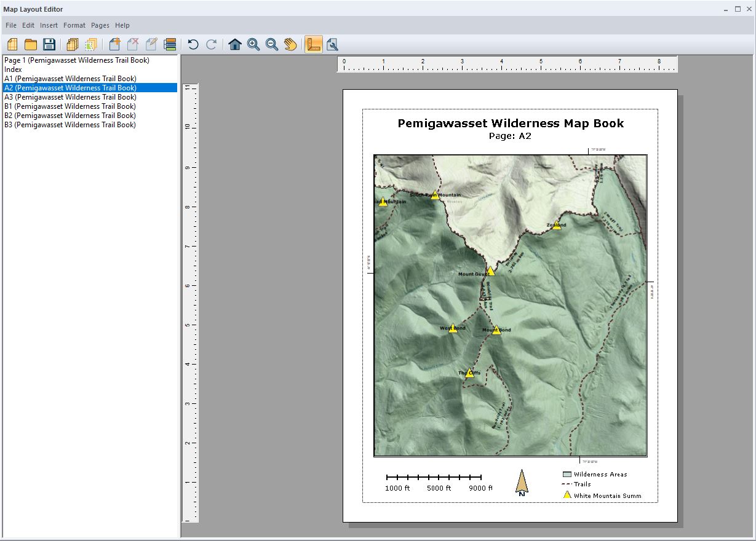This screenshot has height=541, width=756.
Task: Open the Pages menu
Action: coord(100,25)
